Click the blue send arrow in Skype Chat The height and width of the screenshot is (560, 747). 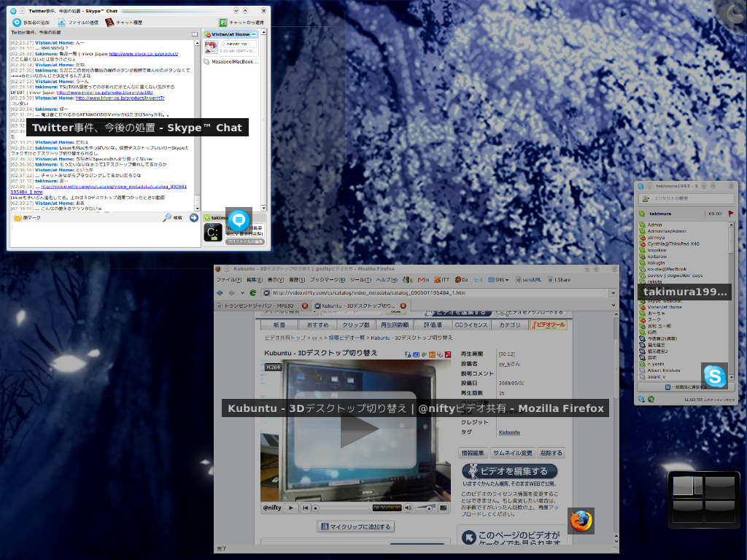194,217
